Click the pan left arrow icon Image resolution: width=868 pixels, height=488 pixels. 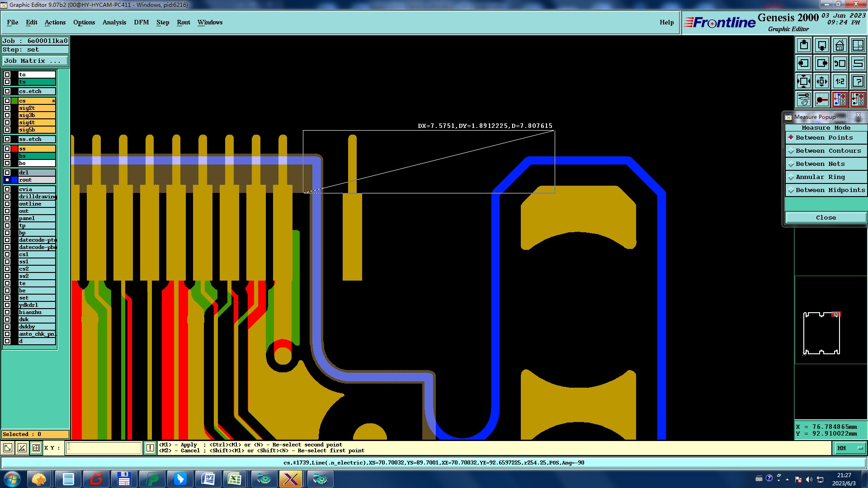(804, 63)
